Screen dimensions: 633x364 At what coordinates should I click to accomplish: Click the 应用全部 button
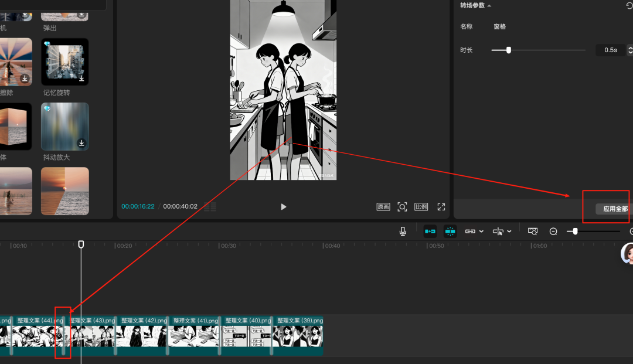click(615, 209)
